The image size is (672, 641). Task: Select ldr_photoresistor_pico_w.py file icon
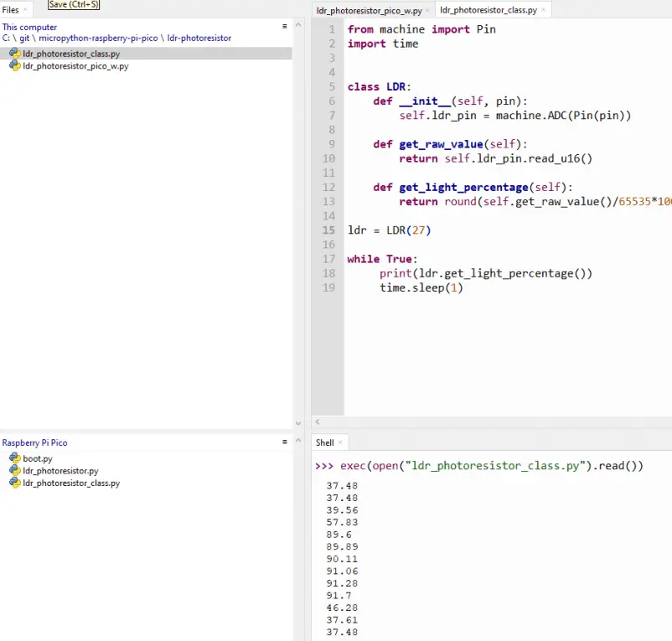14,65
